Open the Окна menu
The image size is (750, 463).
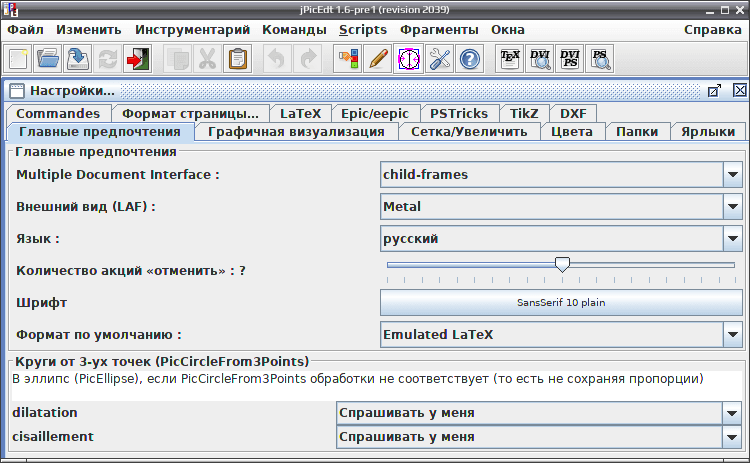507,30
